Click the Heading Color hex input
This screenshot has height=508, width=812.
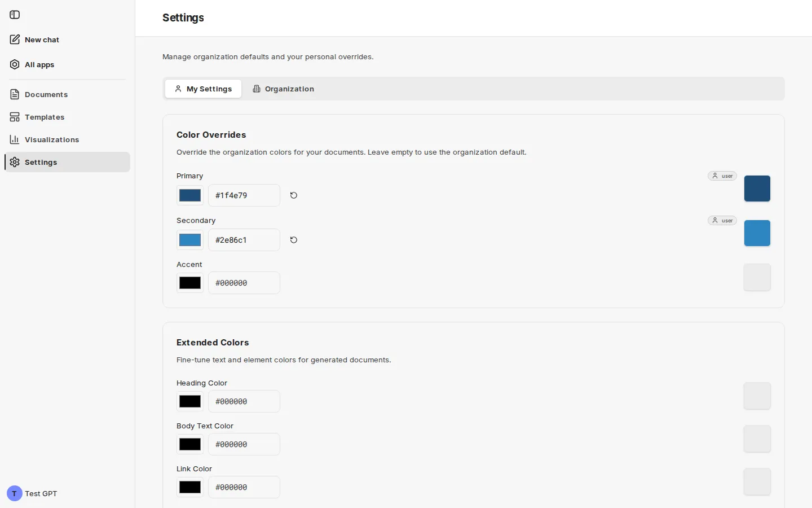click(244, 401)
